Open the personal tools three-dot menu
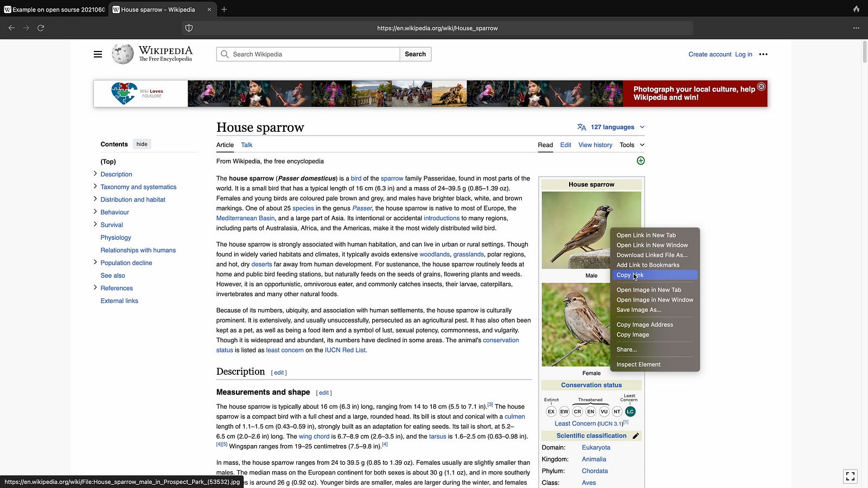This screenshot has height=488, width=868. pyautogui.click(x=763, y=54)
